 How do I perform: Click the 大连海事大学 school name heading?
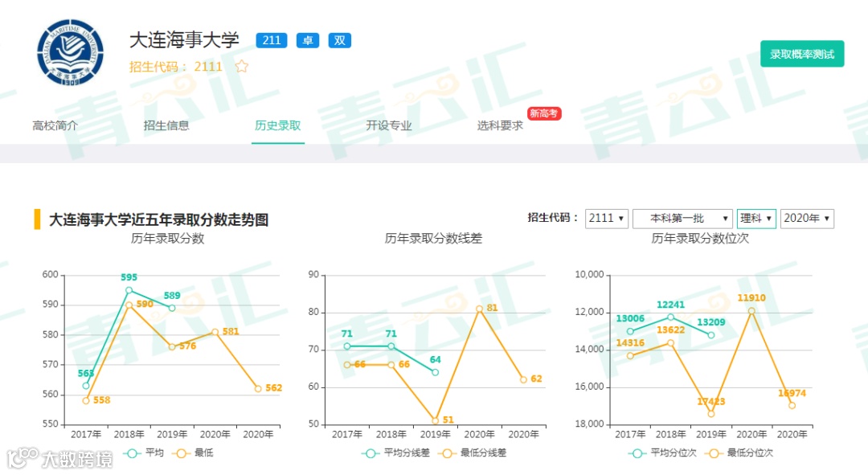click(184, 40)
